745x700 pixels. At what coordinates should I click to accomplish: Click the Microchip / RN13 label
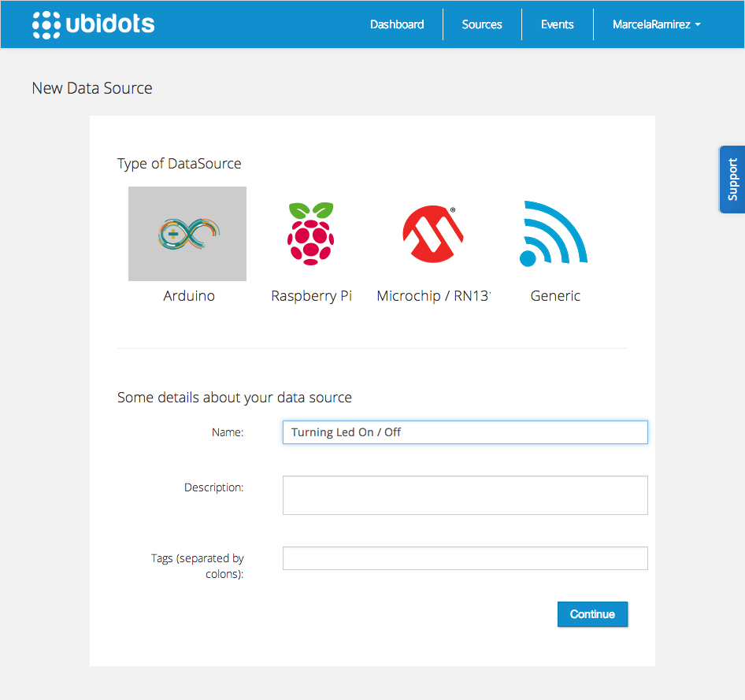point(434,296)
